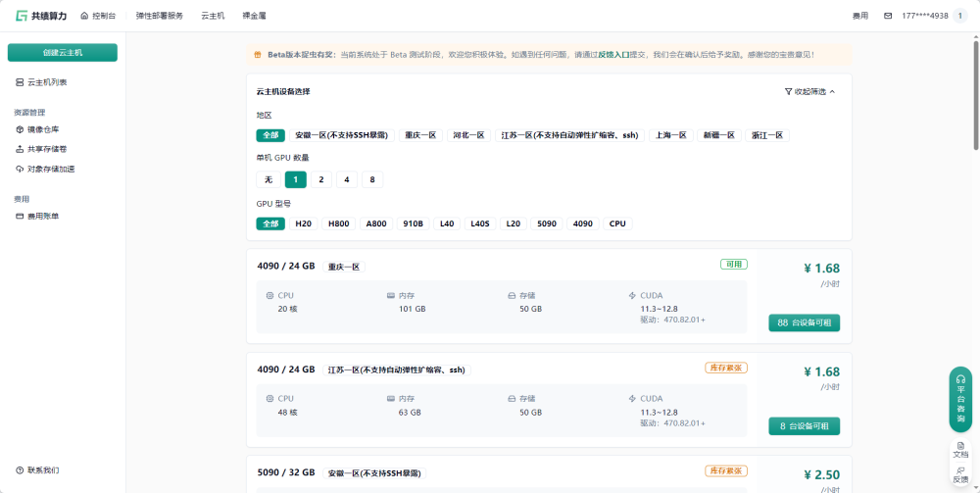The width and height of the screenshot is (980, 493).
Task: Click price ¥ 2.50 on 5090 card
Action: [x=821, y=474]
